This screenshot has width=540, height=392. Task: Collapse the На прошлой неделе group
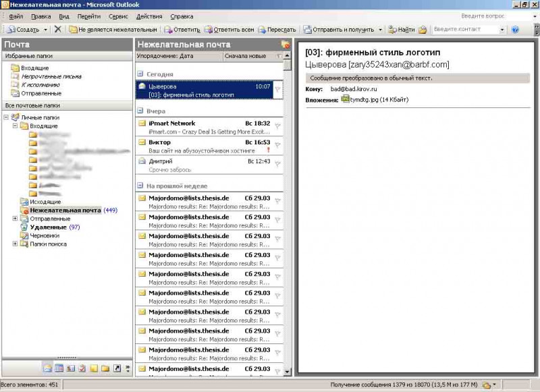point(140,186)
